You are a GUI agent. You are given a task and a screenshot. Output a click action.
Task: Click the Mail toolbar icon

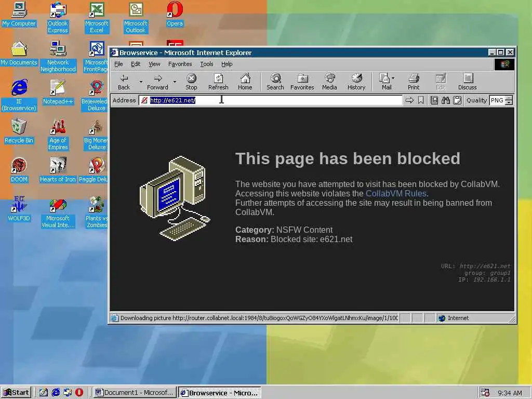point(385,82)
